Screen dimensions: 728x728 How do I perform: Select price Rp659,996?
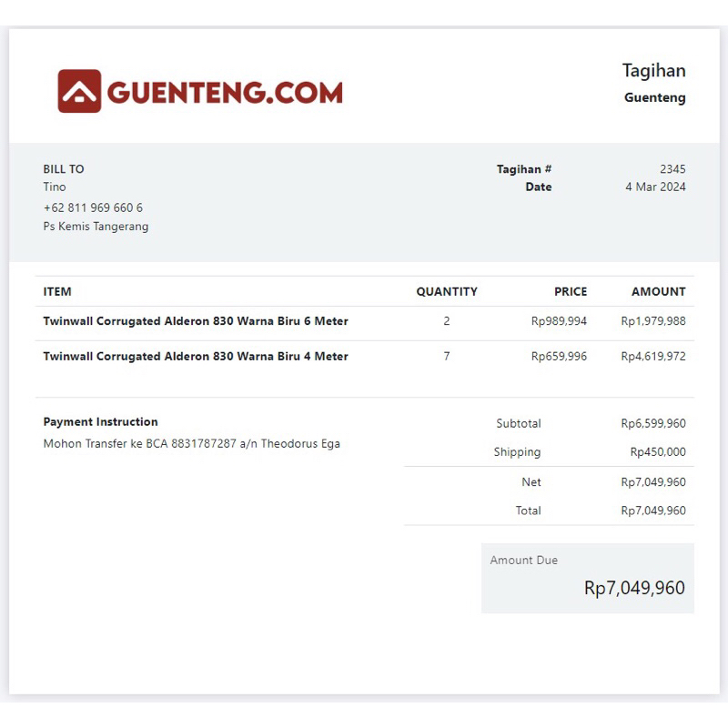[559, 356]
